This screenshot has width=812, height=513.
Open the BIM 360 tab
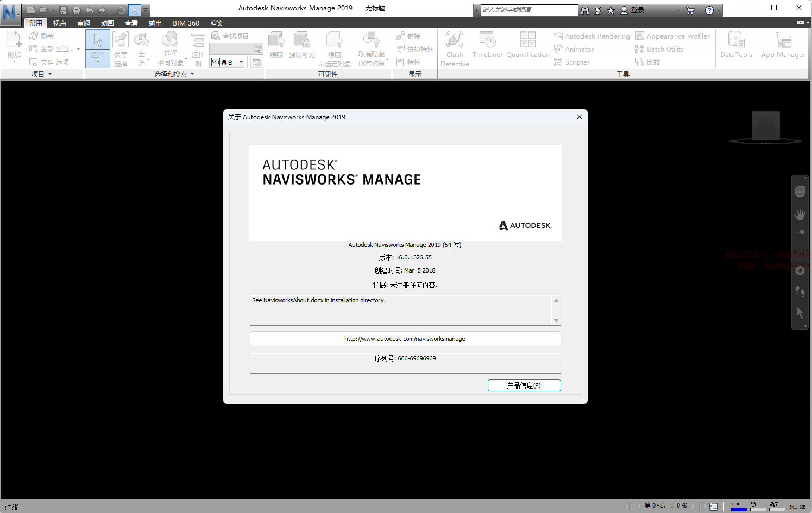pos(186,23)
